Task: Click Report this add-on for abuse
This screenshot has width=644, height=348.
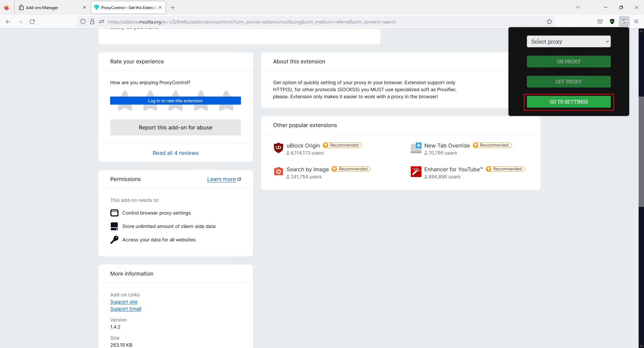Action: point(176,127)
